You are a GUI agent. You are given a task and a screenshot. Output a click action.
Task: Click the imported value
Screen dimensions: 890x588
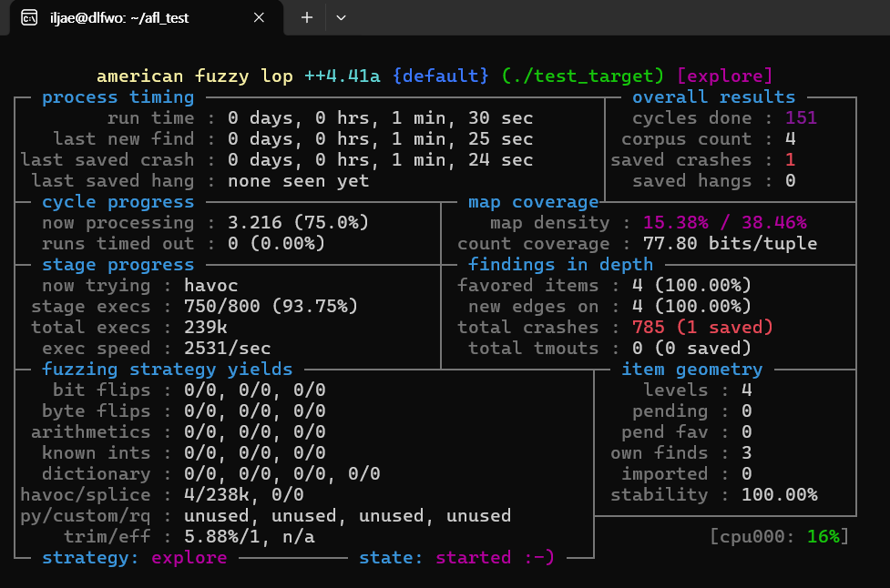pyautogui.click(x=746, y=474)
